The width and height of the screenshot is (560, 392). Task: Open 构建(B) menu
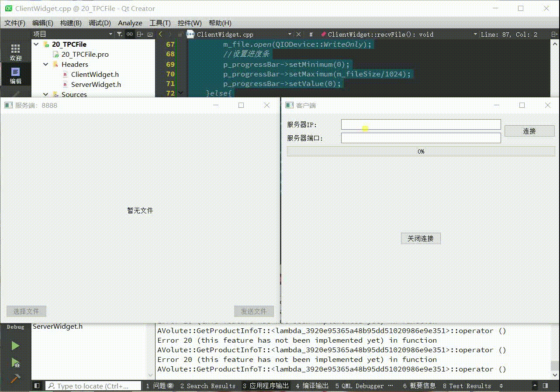click(x=71, y=23)
